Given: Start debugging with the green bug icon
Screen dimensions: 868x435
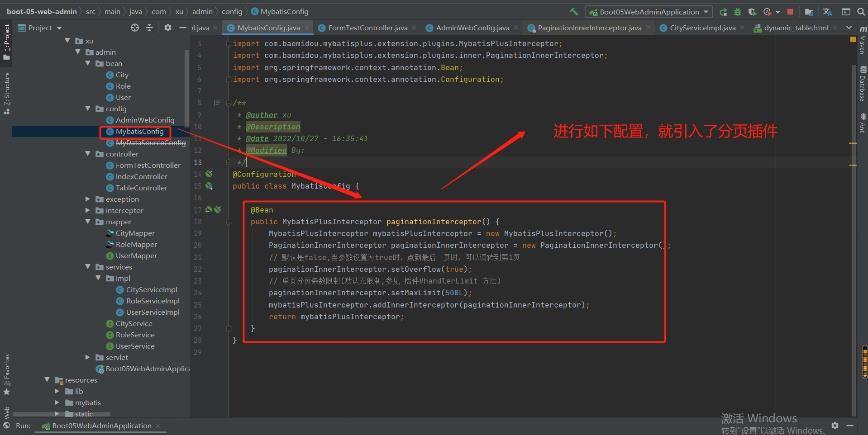Looking at the screenshot, I should click(x=738, y=12).
